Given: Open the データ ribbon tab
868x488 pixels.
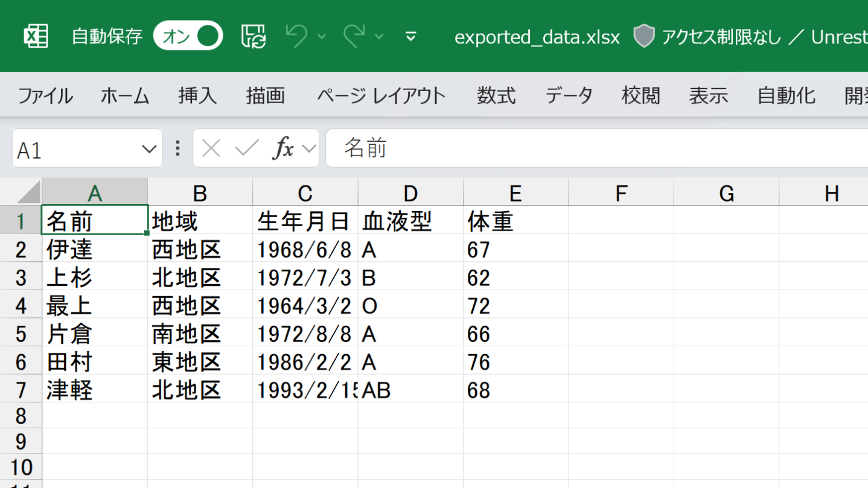Looking at the screenshot, I should pos(569,96).
